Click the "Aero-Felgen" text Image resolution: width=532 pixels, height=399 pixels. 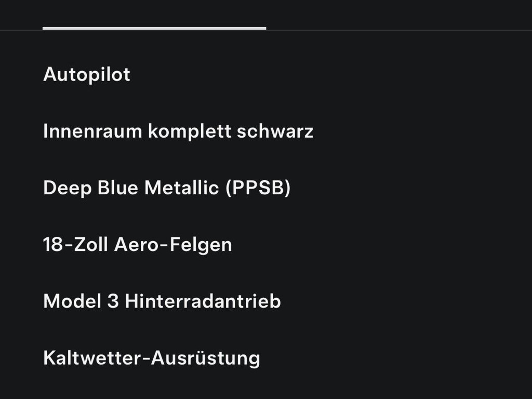(173, 244)
